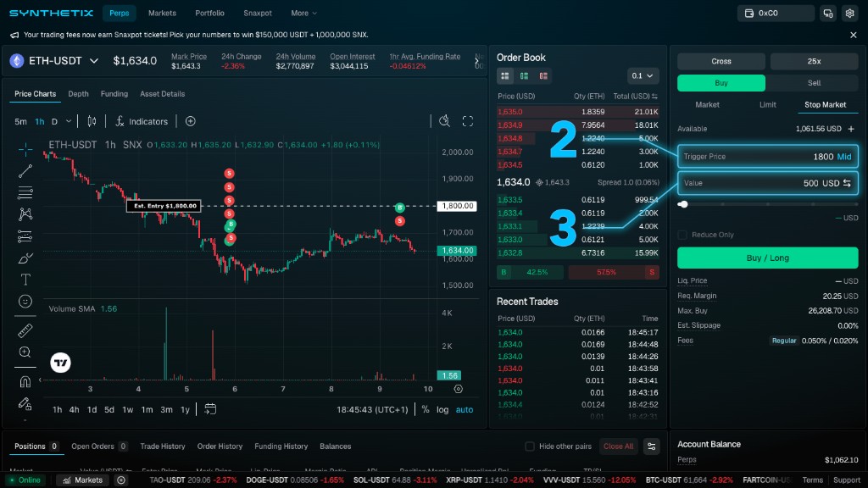This screenshot has width=868, height=488.
Task: Toggle percentage scale on chart
Action: point(426,409)
